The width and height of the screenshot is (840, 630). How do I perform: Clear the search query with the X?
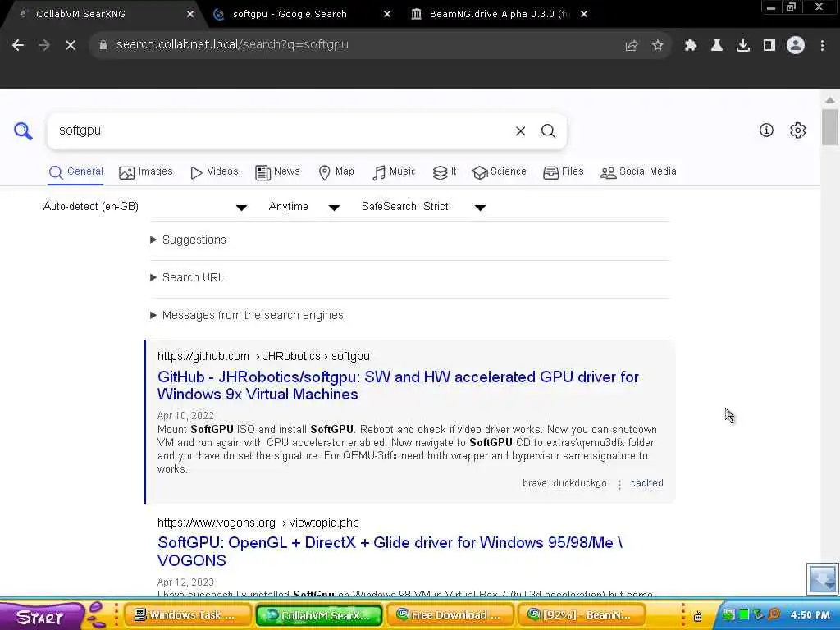click(520, 130)
